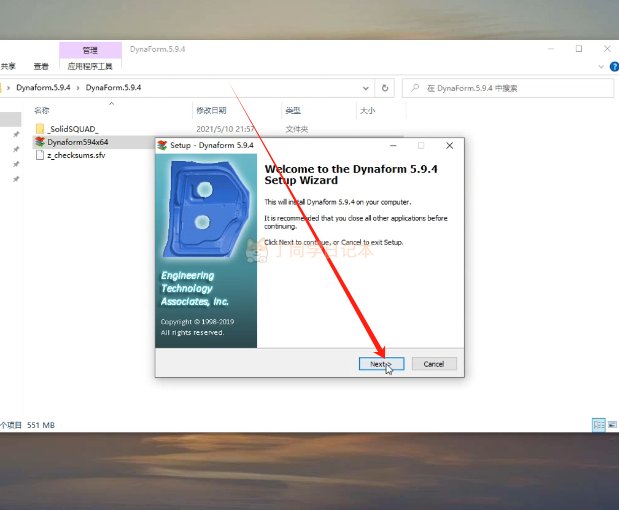Viewport: 619px width, 510px height.
Task: Sort files by 名称 column
Action: point(42,111)
